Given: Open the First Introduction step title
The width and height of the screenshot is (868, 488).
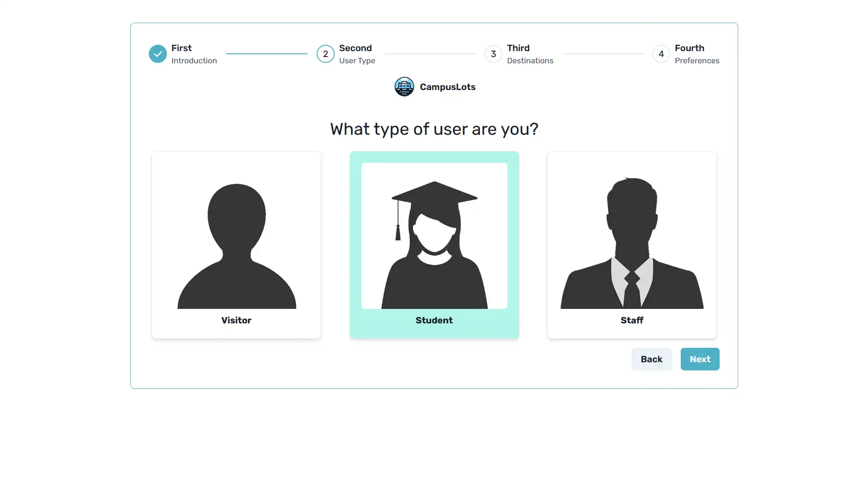Looking at the screenshot, I should coord(181,48).
